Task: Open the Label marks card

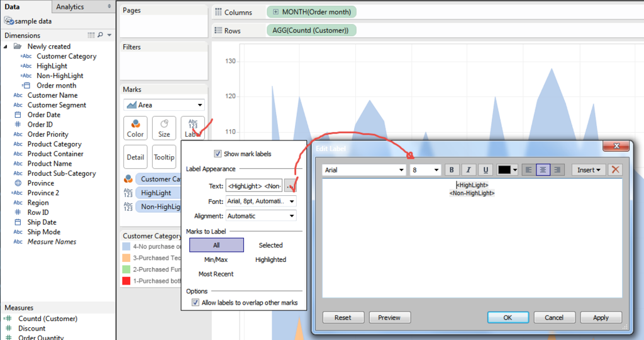Action: (x=192, y=128)
